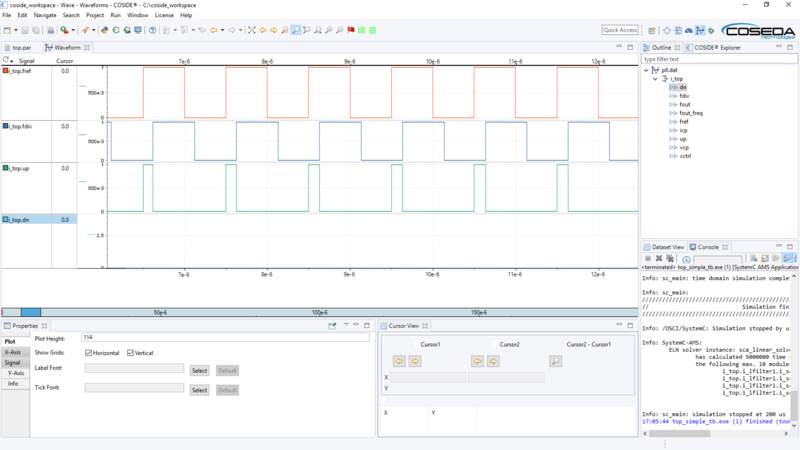
Task: Select the Info properties tab
Action: click(x=13, y=384)
